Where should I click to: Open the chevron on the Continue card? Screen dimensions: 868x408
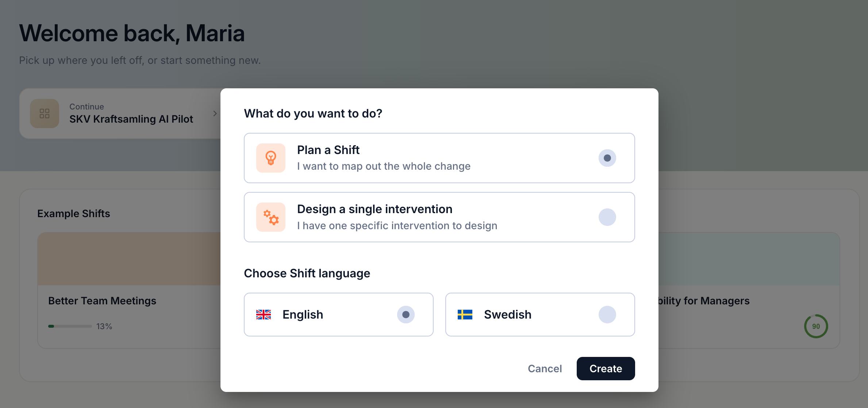pyautogui.click(x=215, y=113)
